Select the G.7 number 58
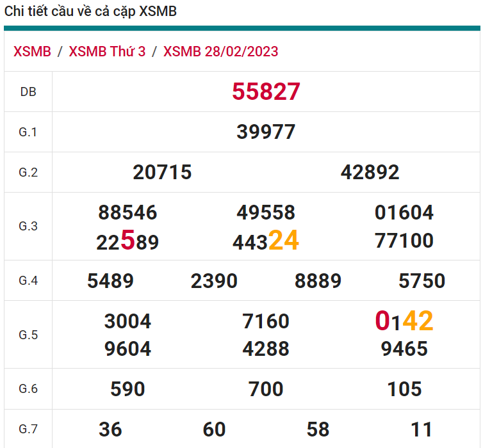 [318, 429]
